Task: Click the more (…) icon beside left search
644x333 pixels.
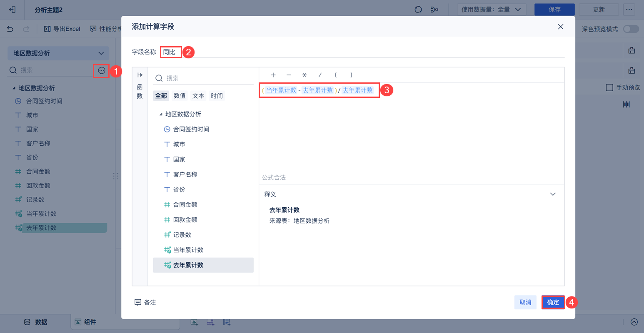Action: pos(102,70)
